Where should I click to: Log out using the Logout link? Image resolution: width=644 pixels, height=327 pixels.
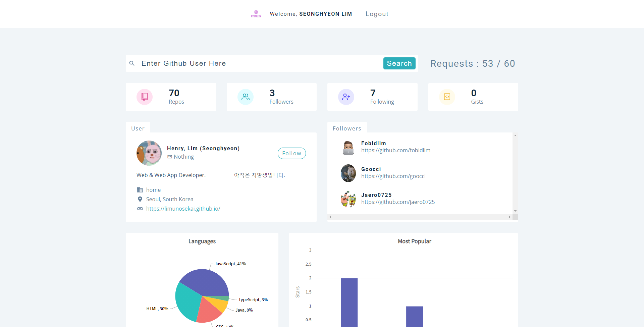pyautogui.click(x=377, y=14)
